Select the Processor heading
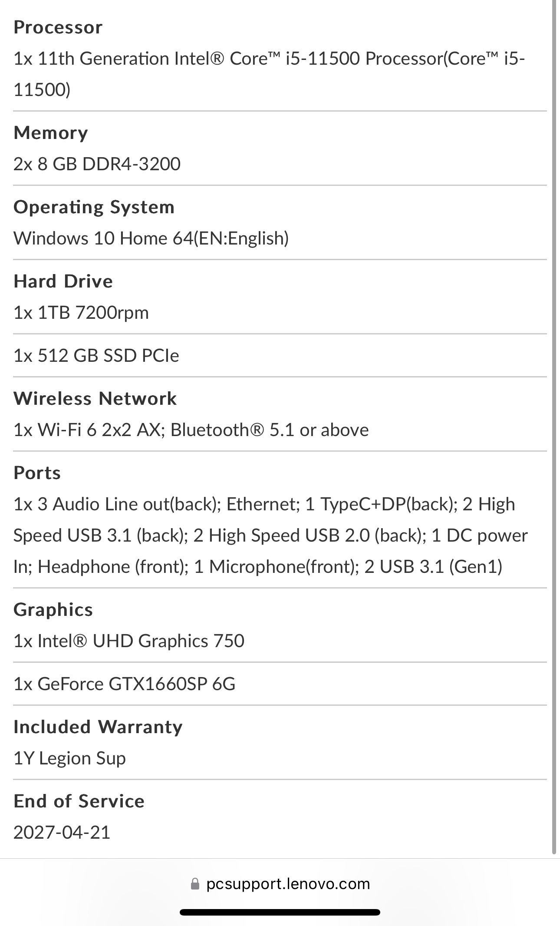Screen dimensions: 560x926 58,27
